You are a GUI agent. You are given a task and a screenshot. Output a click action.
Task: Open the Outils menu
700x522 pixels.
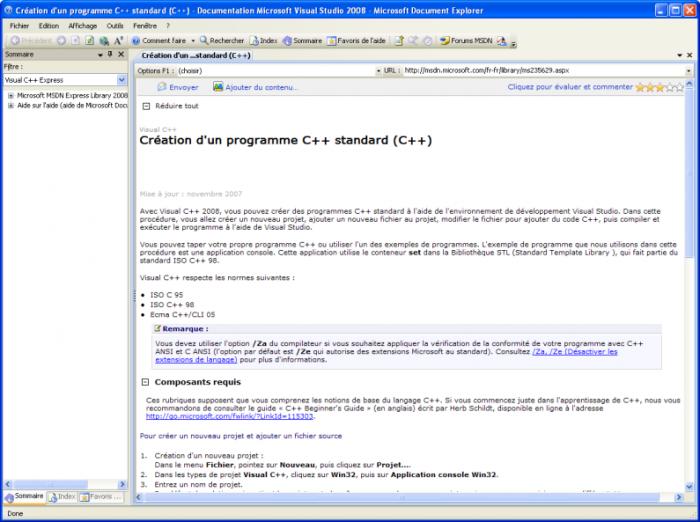[x=115, y=26]
